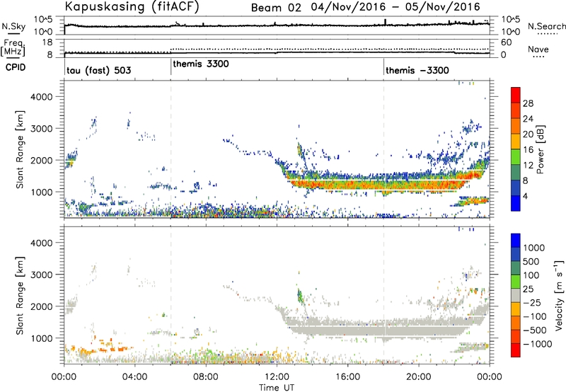Select the N.Search legend label
566x392 pixels.
pyautogui.click(x=546, y=26)
